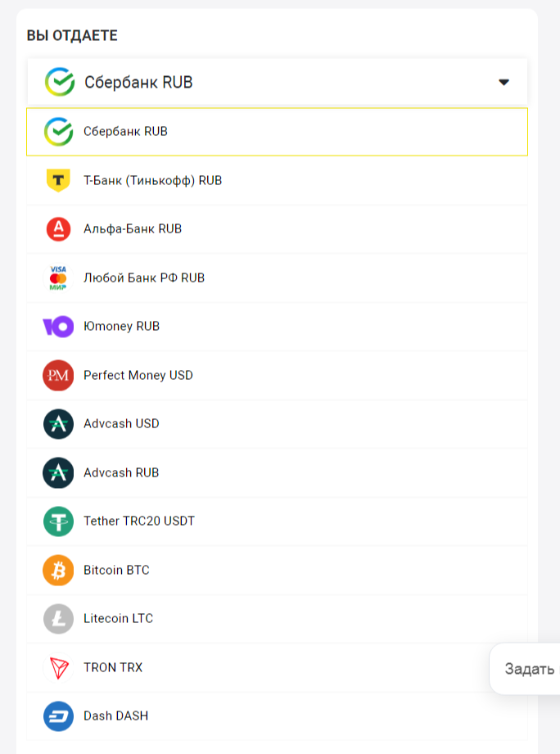Click the Сбербанк green checkmark icon
Image resolution: width=560 pixels, height=754 pixels.
[56, 131]
